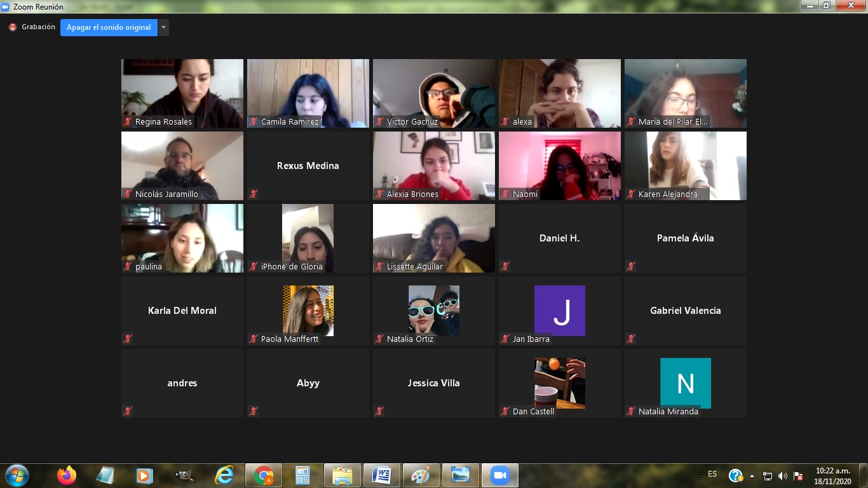Click muted mic icon on Naomi tile
Image resolution: width=868 pixels, height=488 pixels.
coord(505,194)
